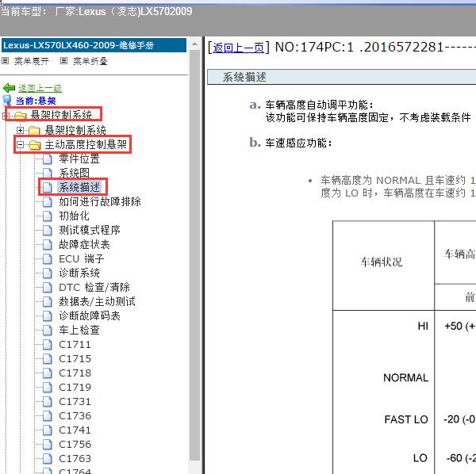The width and height of the screenshot is (476, 474).
Task: Click the page icon beside 诊断系统
Action: point(48,273)
